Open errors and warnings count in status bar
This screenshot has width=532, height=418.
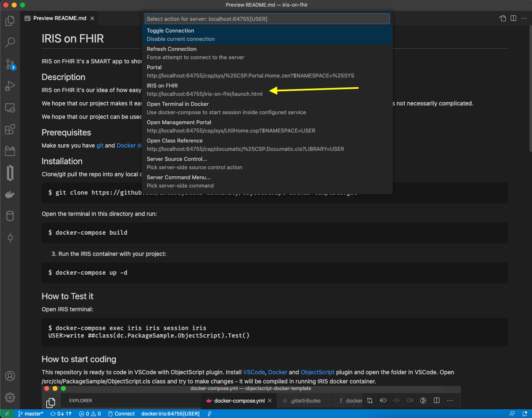click(90, 414)
